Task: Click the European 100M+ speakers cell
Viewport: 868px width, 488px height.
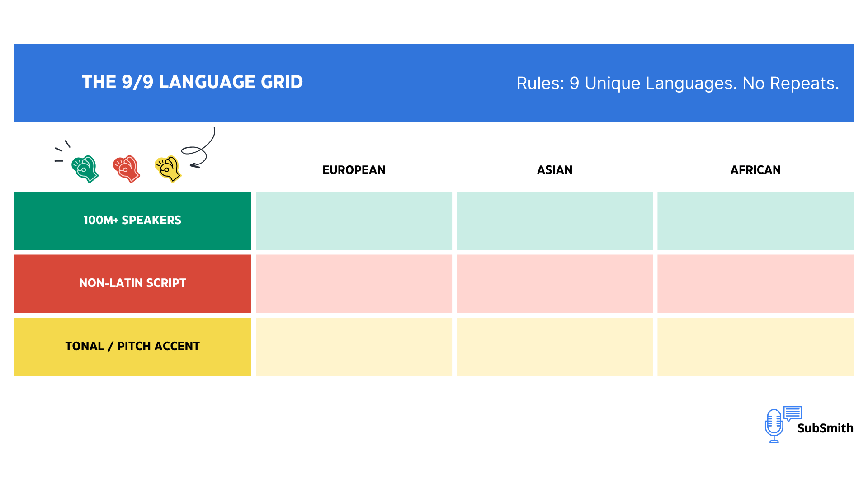Action: point(354,221)
